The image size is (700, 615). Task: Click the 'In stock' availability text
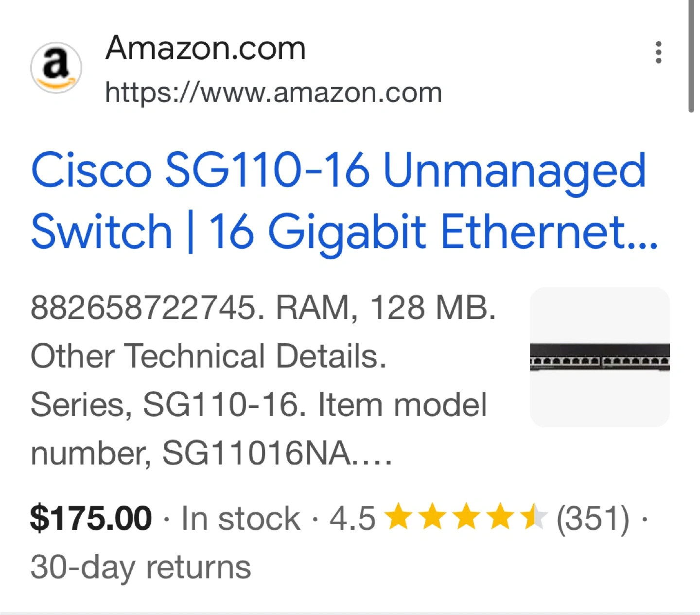[x=241, y=518]
